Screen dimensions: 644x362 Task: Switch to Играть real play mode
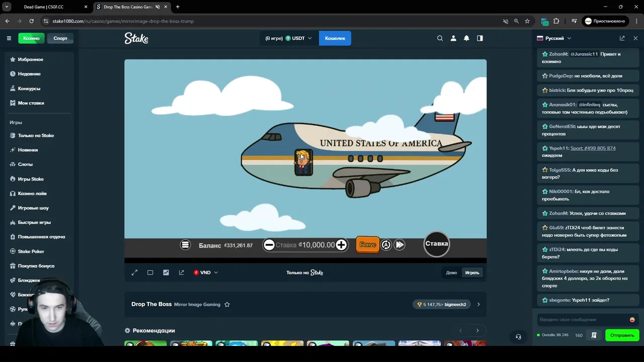(472, 273)
